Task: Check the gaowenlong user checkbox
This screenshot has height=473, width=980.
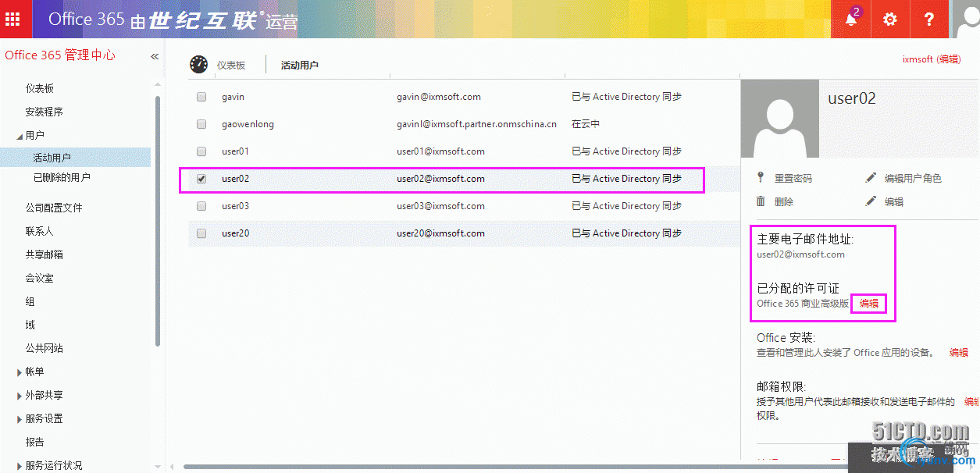Action: (201, 124)
